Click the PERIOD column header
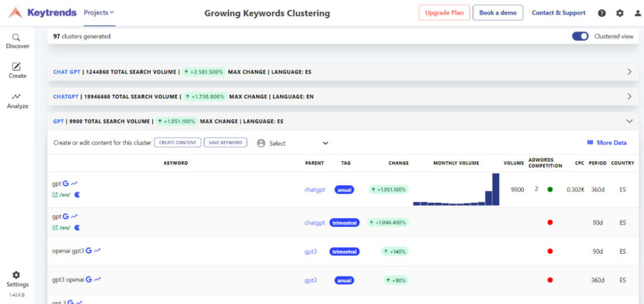Image resolution: width=644 pixels, height=304 pixels. click(597, 163)
